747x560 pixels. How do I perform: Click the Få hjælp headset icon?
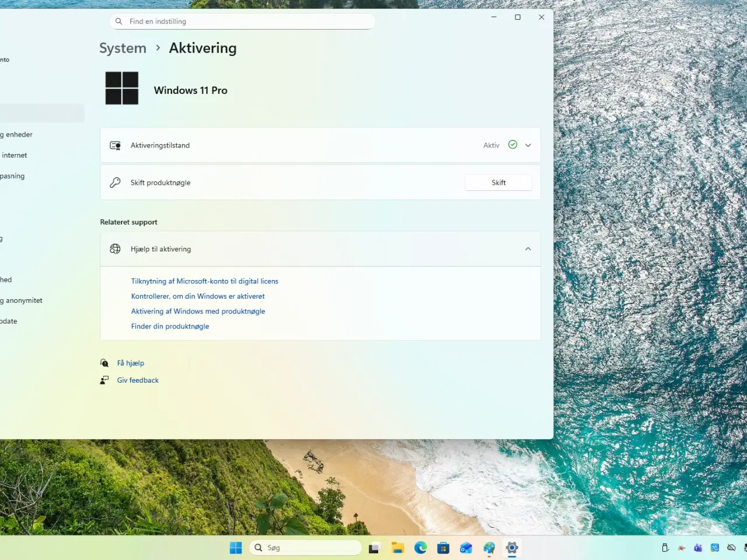104,362
